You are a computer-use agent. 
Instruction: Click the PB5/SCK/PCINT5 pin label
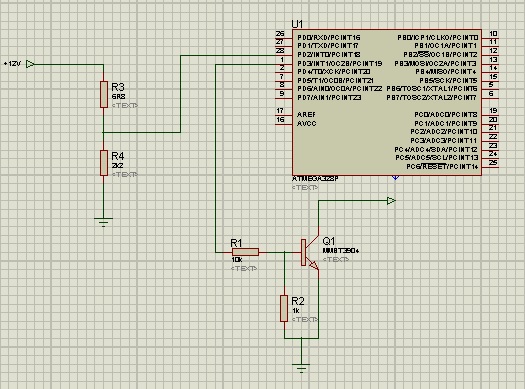tap(448, 81)
